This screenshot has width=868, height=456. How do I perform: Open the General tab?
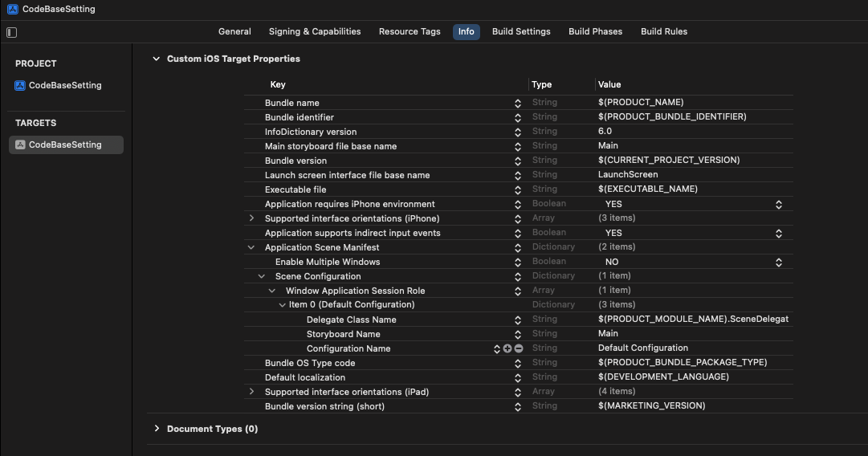(x=234, y=31)
